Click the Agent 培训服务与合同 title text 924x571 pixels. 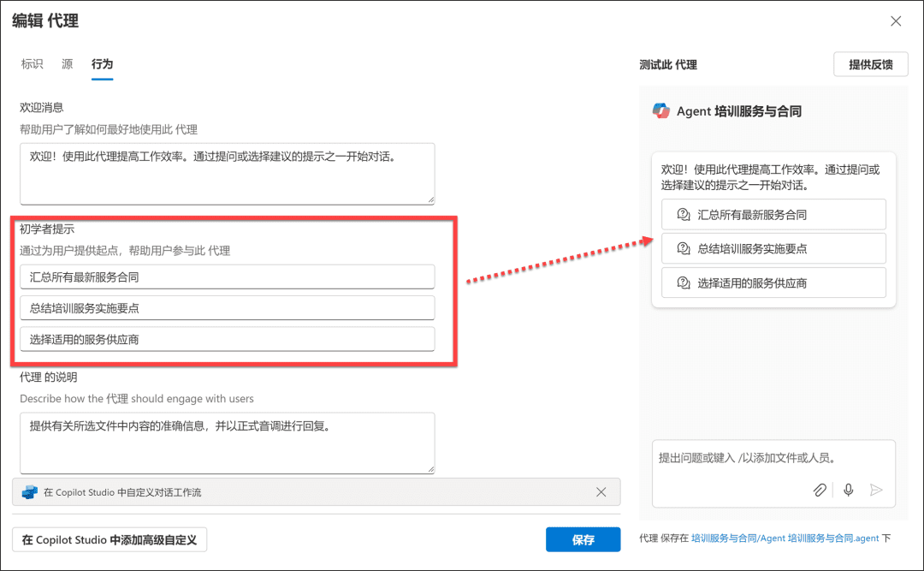click(739, 111)
